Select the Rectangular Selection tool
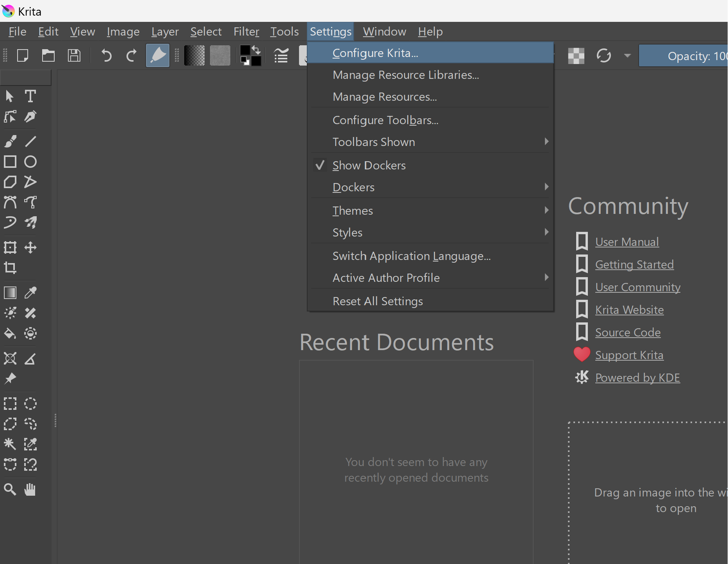 coord(10,404)
